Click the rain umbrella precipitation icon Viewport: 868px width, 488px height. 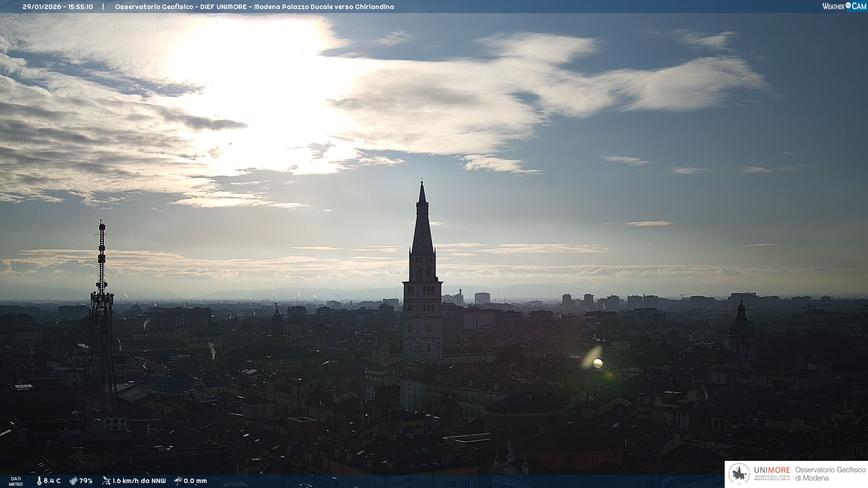point(178,481)
